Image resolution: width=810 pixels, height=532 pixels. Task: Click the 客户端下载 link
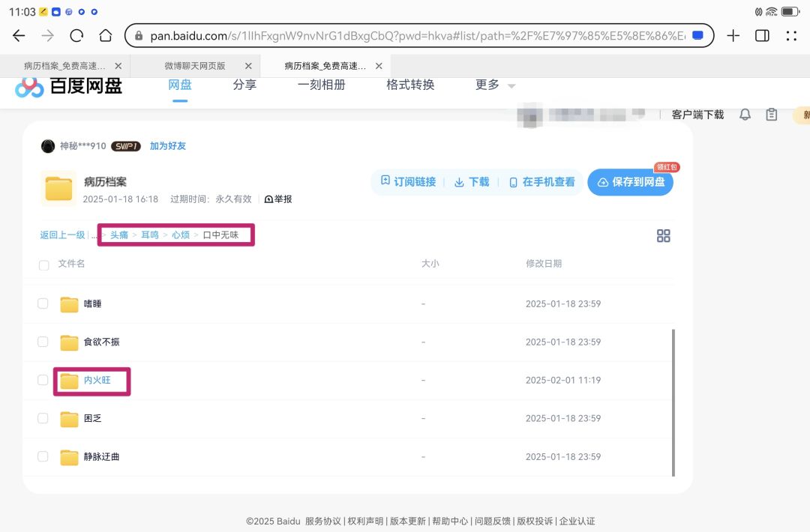tap(697, 115)
